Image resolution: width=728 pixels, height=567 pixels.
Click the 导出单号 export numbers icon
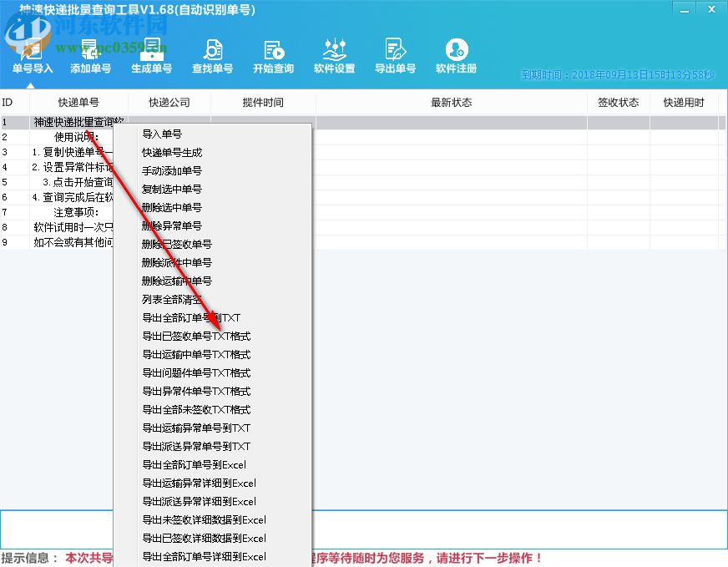(395, 54)
